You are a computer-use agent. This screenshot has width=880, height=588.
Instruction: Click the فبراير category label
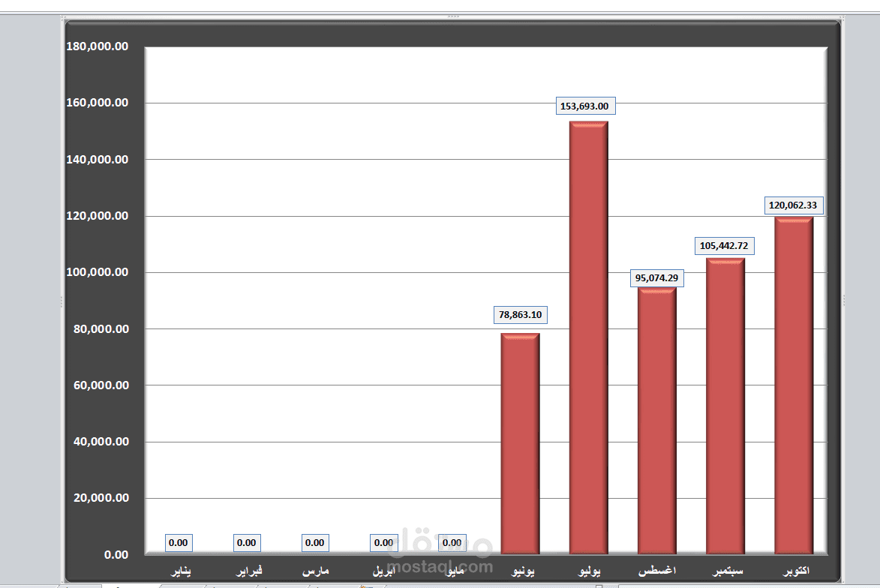(x=249, y=571)
